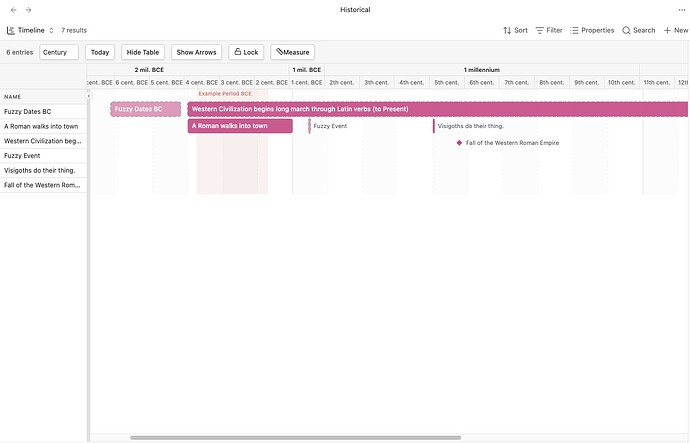Click the Visigoths do their thing marker
This screenshot has width=690, height=443.
click(x=433, y=126)
